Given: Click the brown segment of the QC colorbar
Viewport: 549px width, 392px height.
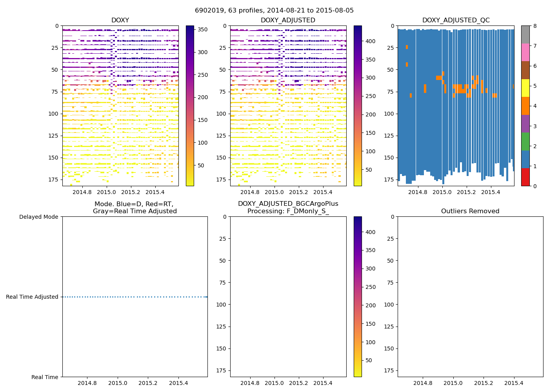Looking at the screenshot, I should coord(525,70).
